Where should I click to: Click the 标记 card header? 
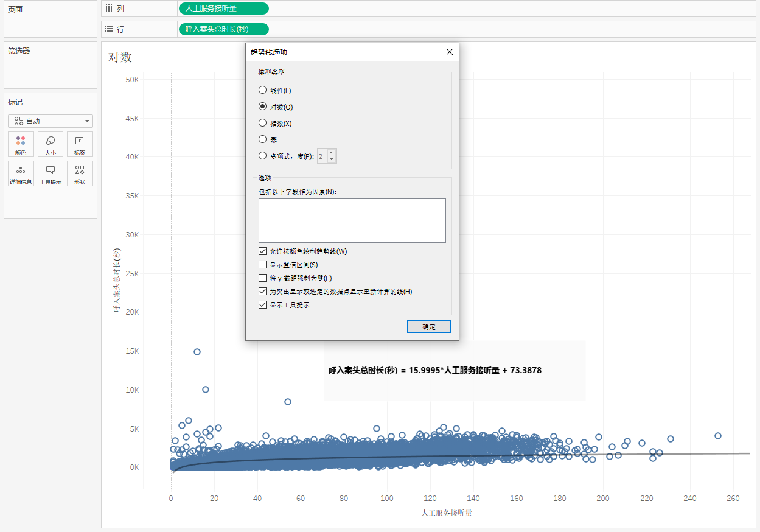click(15, 102)
